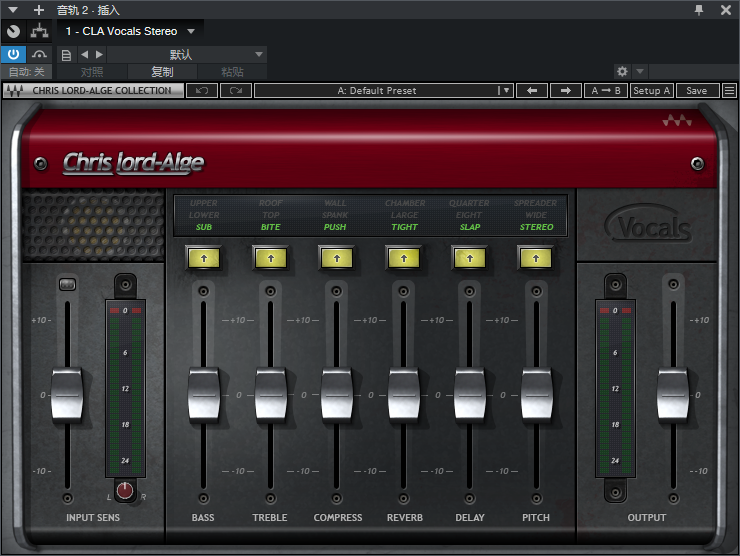
Task: Click the small link button above Input fader
Action: point(67,284)
